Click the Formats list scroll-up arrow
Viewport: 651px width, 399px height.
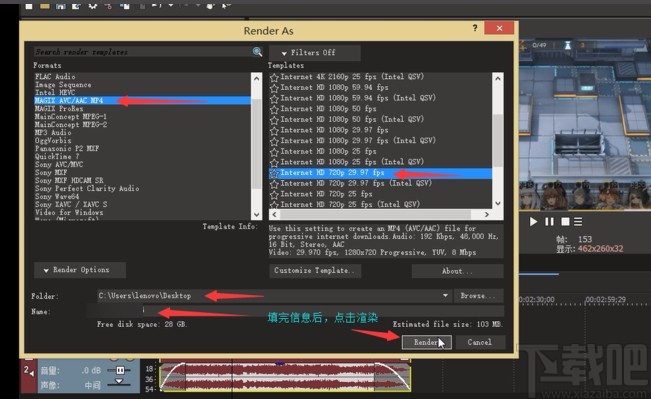click(x=257, y=78)
